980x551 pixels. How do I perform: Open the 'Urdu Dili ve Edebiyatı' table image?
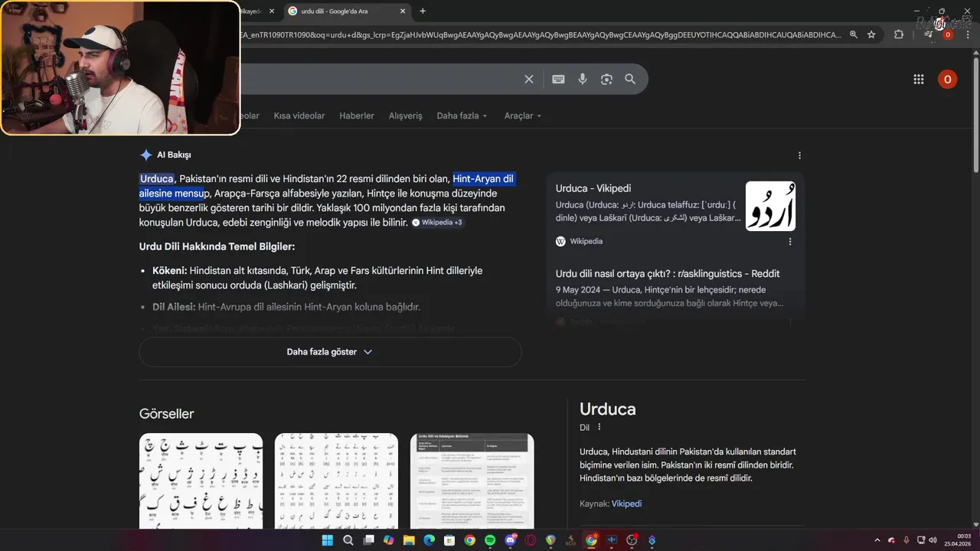472,481
